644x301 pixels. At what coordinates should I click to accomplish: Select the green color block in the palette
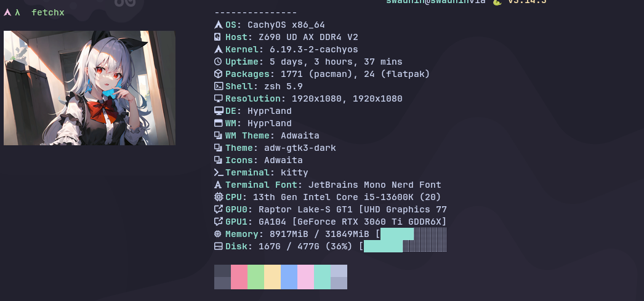click(x=256, y=277)
